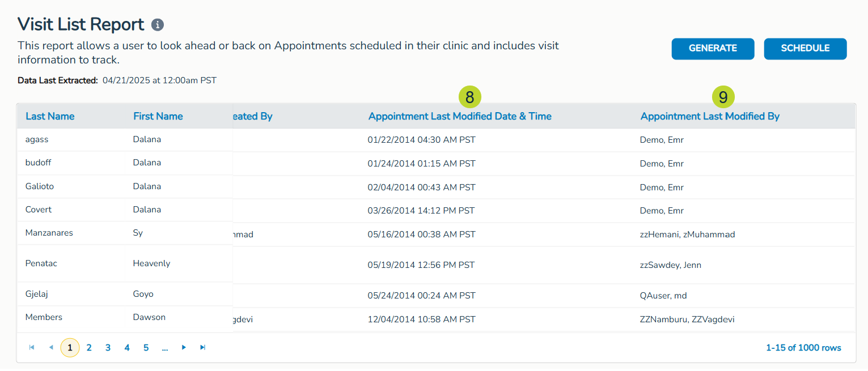868x371 pixels.
Task: Open page 5 of the results
Action: (x=146, y=348)
